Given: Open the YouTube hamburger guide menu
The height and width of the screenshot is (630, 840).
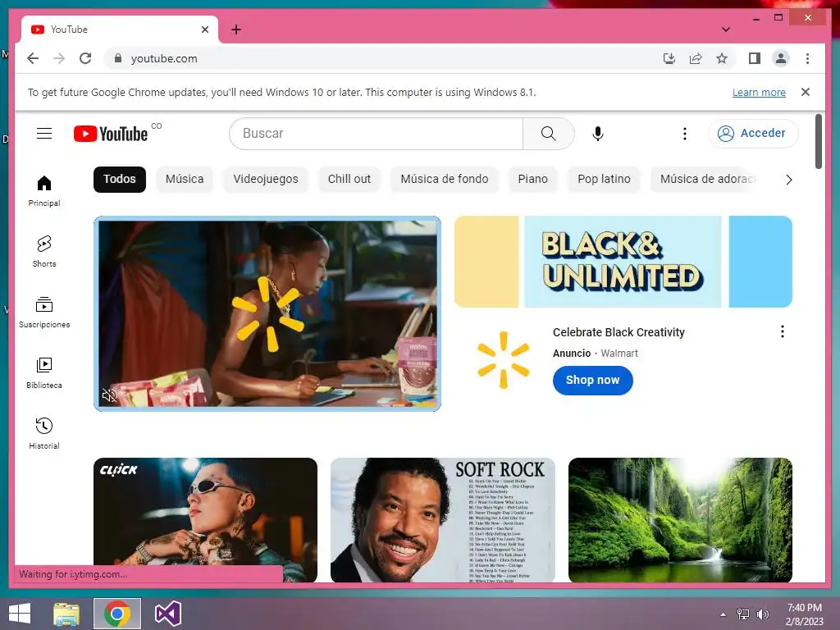Looking at the screenshot, I should (44, 134).
